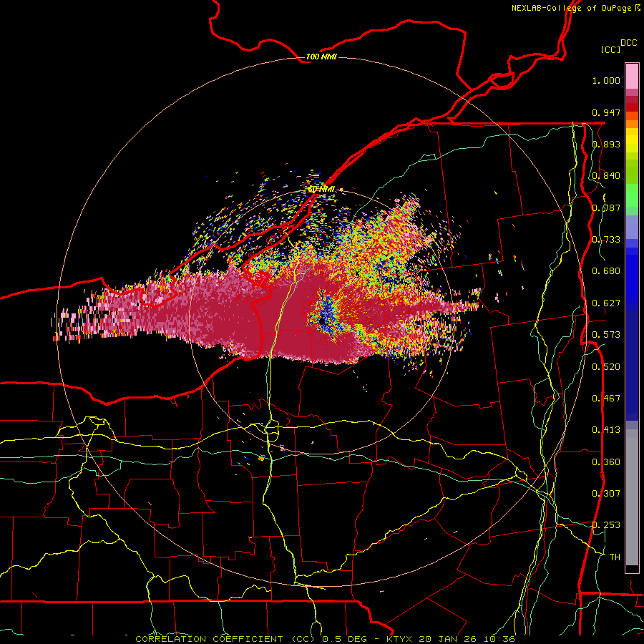Click the 0.787 colorbar value
Viewport: 644px width, 644px height.
coord(606,208)
